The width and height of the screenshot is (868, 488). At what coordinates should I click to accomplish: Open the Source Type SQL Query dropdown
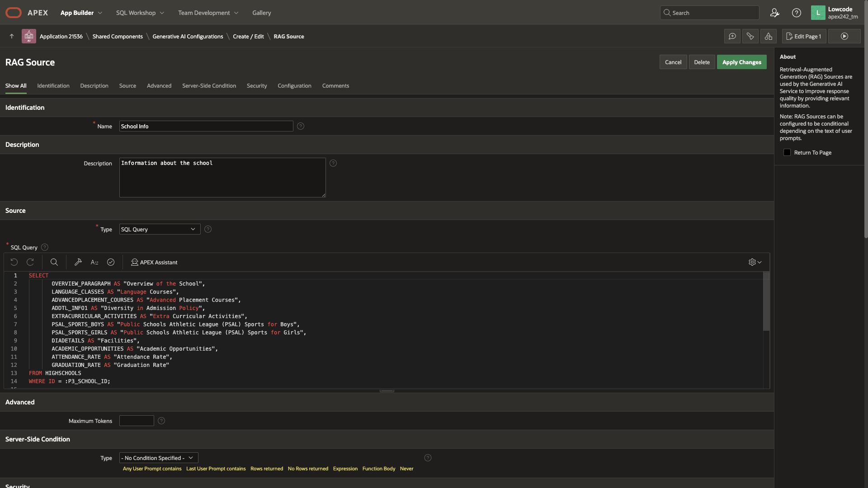(160, 229)
